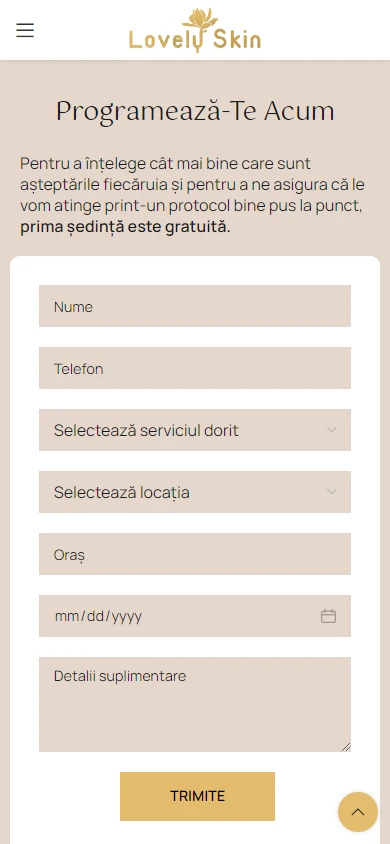The width and height of the screenshot is (390, 844).
Task: Select the mm month segment of date
Action: click(67, 616)
